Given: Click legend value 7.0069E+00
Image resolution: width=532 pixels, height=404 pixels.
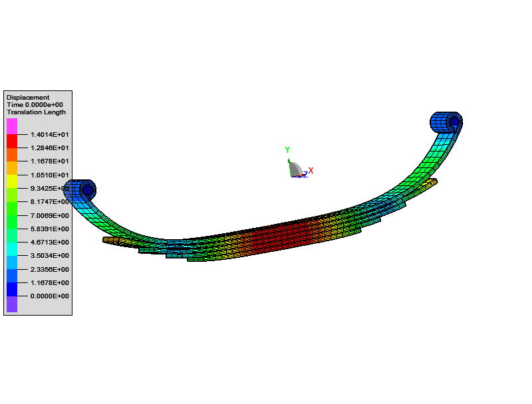Looking at the screenshot, I should (x=49, y=215).
